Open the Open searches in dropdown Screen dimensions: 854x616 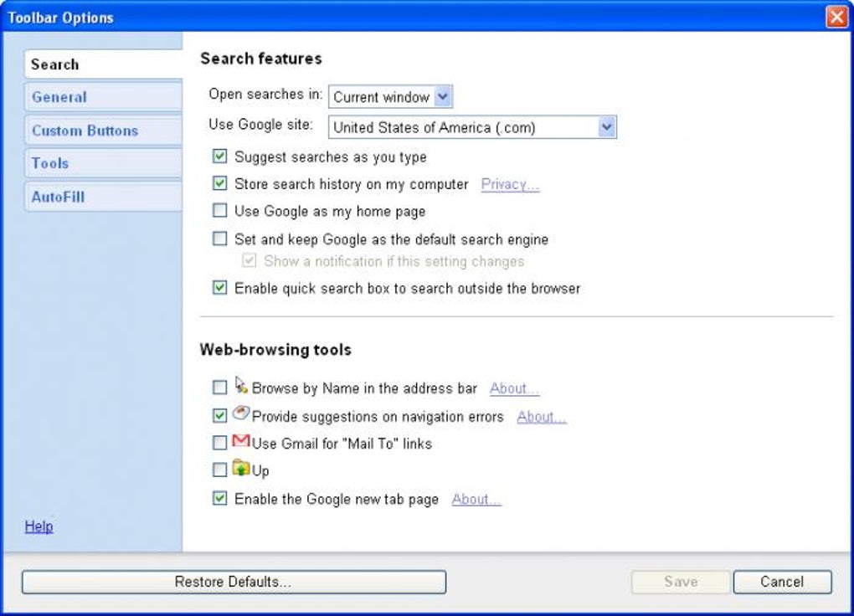(x=390, y=97)
